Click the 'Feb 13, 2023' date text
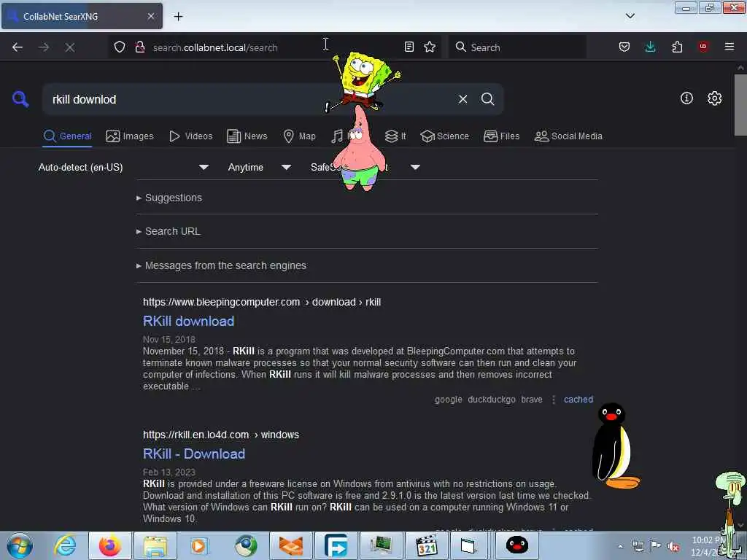This screenshot has width=747, height=560. [x=169, y=472]
